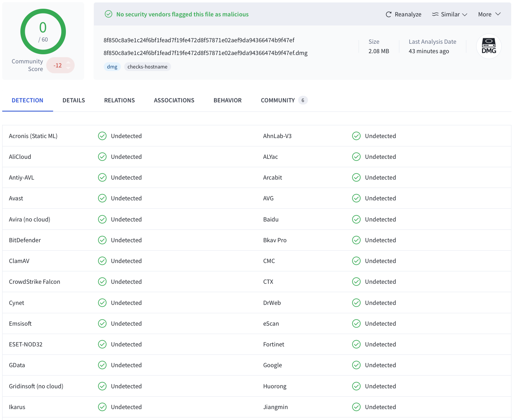Click the Gridinsoft (no cloud) check icon
The height and width of the screenshot is (420, 514).
point(102,386)
